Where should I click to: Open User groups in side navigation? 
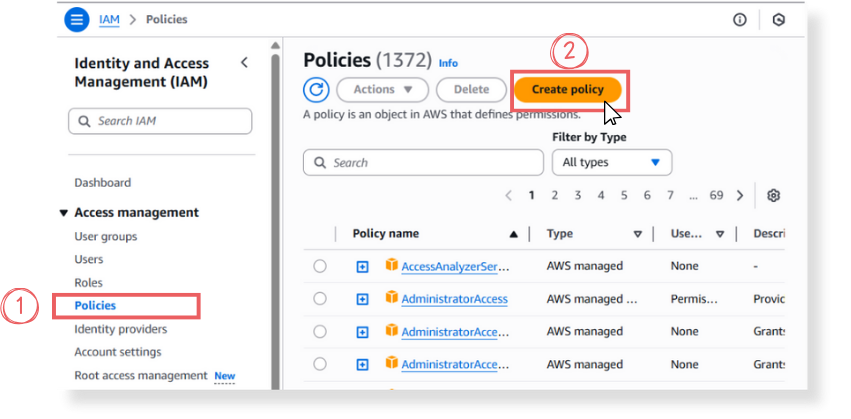click(106, 237)
